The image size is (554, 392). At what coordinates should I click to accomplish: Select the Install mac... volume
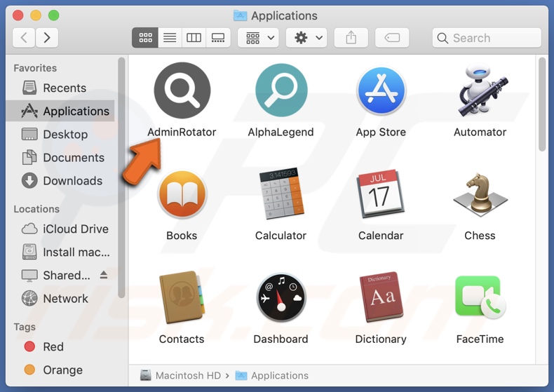point(60,252)
